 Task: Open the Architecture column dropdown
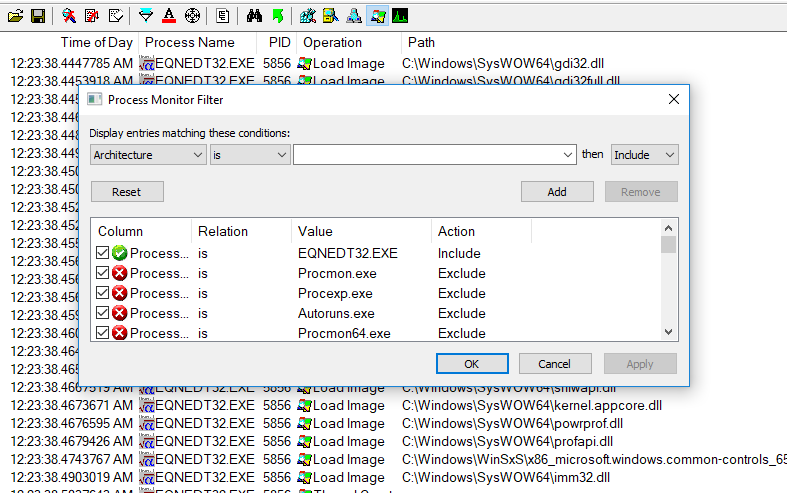tap(149, 155)
